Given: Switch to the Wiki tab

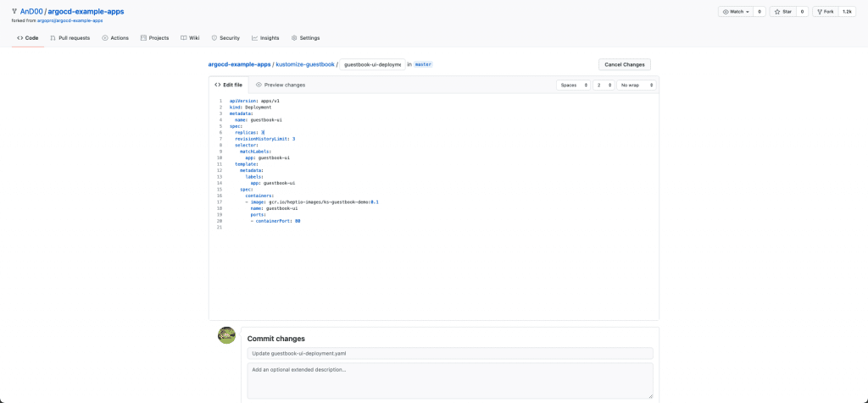Looking at the screenshot, I should (x=190, y=38).
